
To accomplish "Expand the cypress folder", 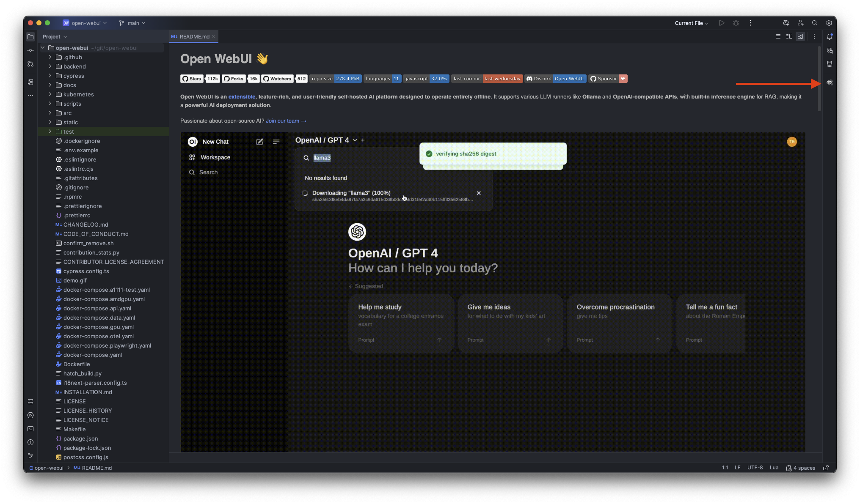I will (50, 76).
